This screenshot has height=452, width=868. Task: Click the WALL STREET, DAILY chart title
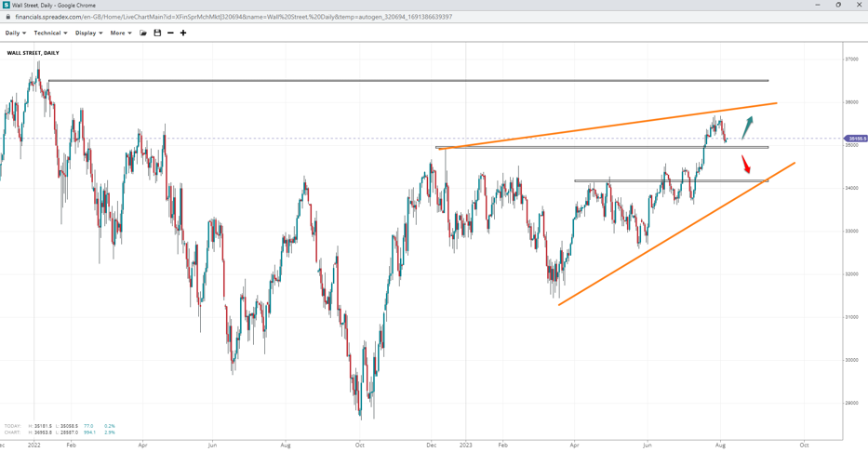33,53
